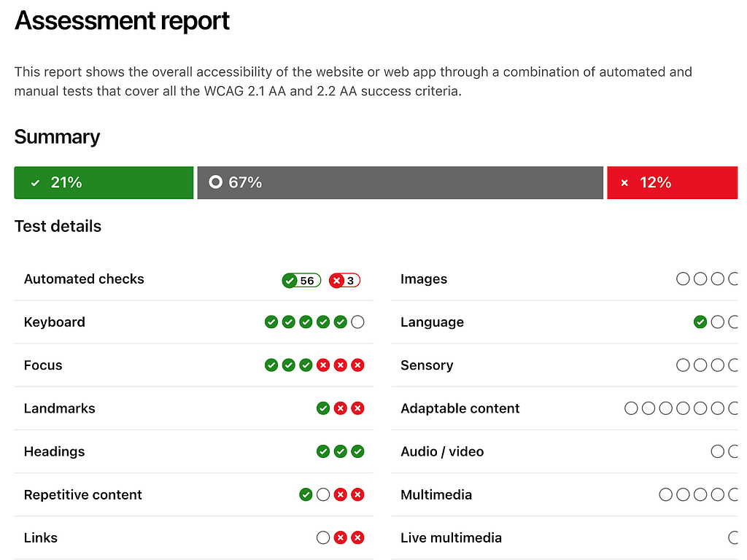Click the Test details heading

[x=58, y=226]
